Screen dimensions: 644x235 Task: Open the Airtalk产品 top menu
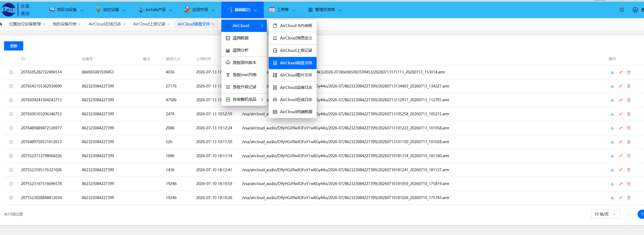click(x=155, y=10)
